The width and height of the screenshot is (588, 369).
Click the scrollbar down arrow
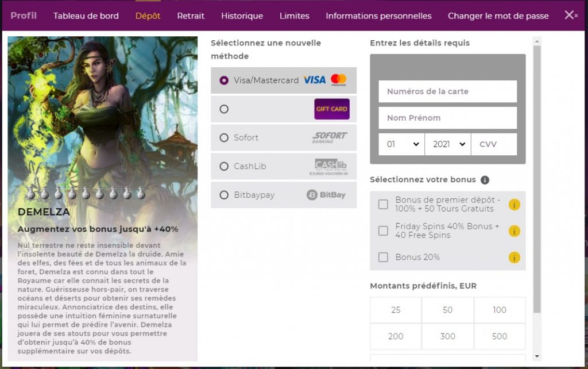pyautogui.click(x=537, y=356)
